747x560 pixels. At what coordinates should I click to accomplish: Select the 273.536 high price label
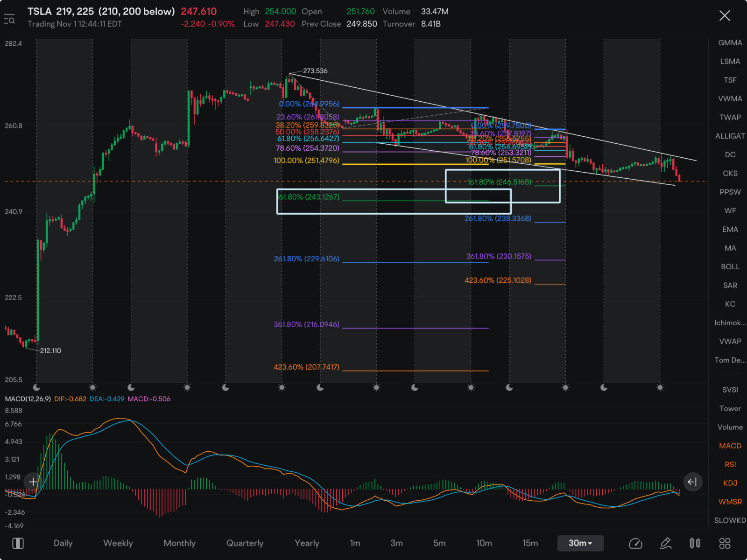coord(315,71)
